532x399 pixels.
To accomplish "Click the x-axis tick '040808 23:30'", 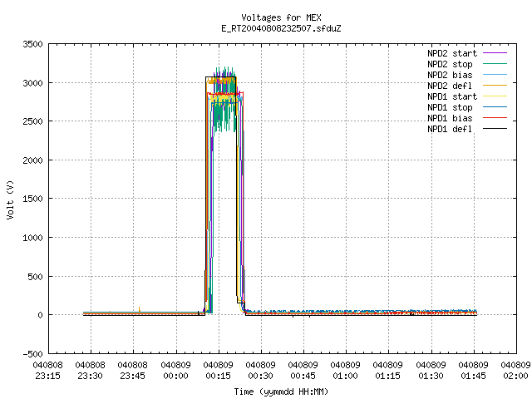I will tap(91, 371).
